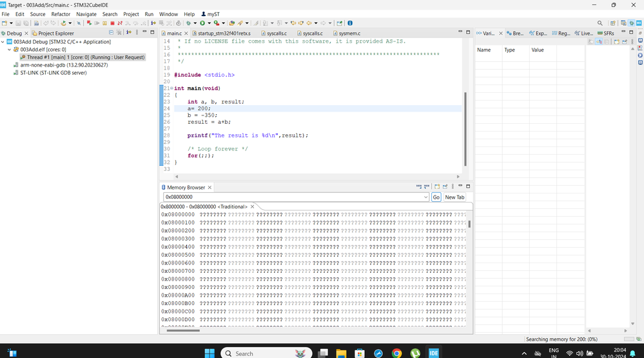Viewport: 644px width, 358px height.
Task: Click the Information Center toolbar icon
Action: tap(350, 23)
